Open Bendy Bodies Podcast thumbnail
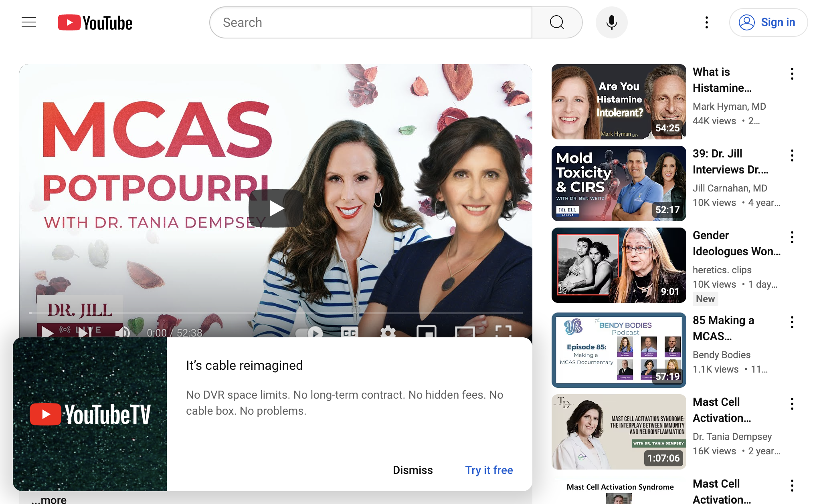 [x=619, y=350]
